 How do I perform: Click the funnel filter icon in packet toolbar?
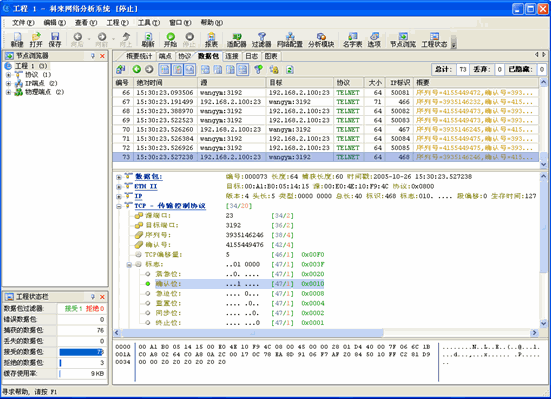[259, 69]
